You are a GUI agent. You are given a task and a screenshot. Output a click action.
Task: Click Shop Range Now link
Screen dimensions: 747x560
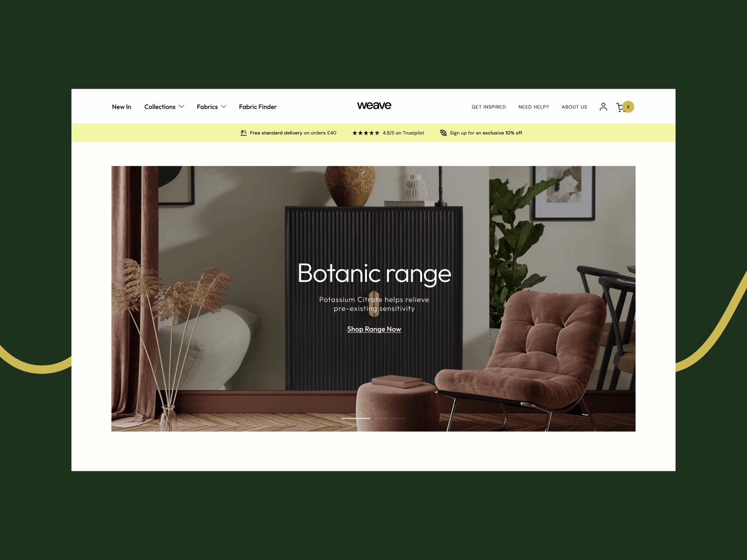point(374,329)
